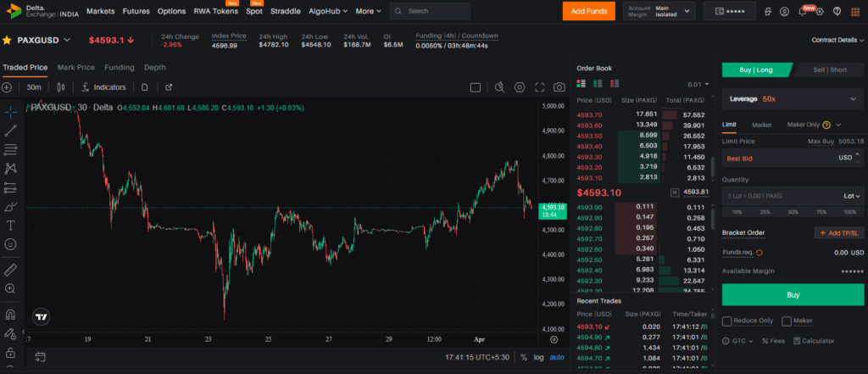Select the trend line drawing tool
The height and width of the screenshot is (374, 868).
tap(10, 131)
